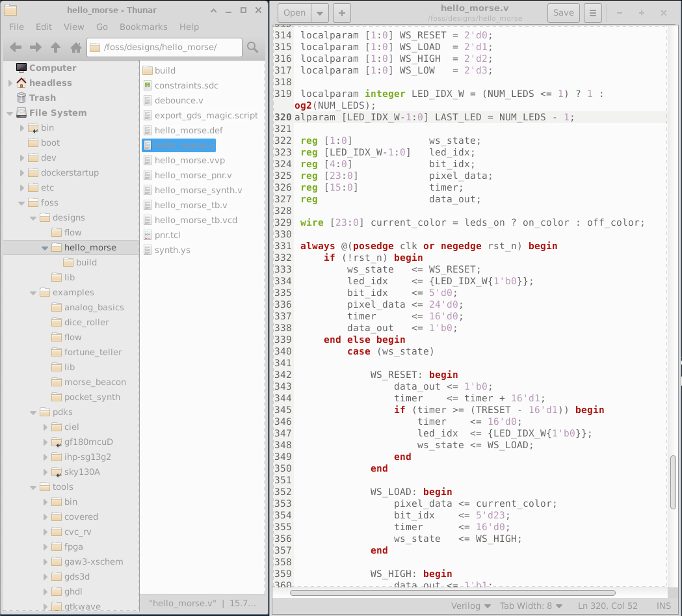Click the home folder toolbar icon
The width and height of the screenshot is (682, 616).
click(x=76, y=47)
